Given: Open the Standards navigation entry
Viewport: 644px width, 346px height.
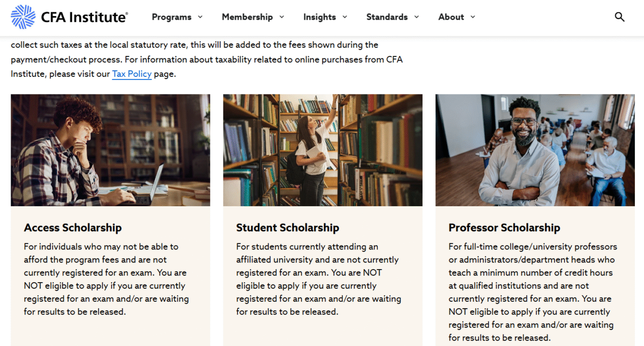Looking at the screenshot, I should coord(386,17).
